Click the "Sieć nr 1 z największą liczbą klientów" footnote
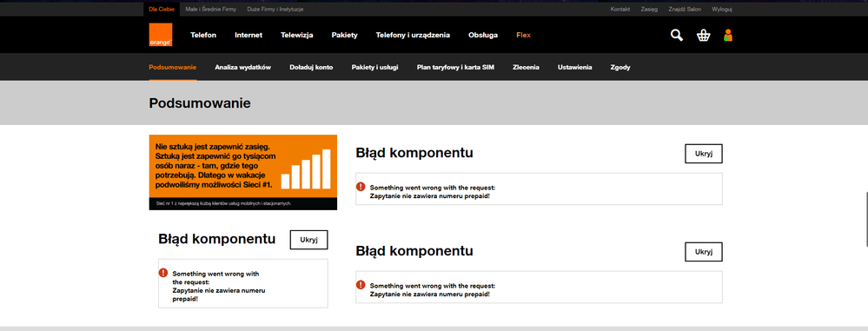 [x=223, y=203]
